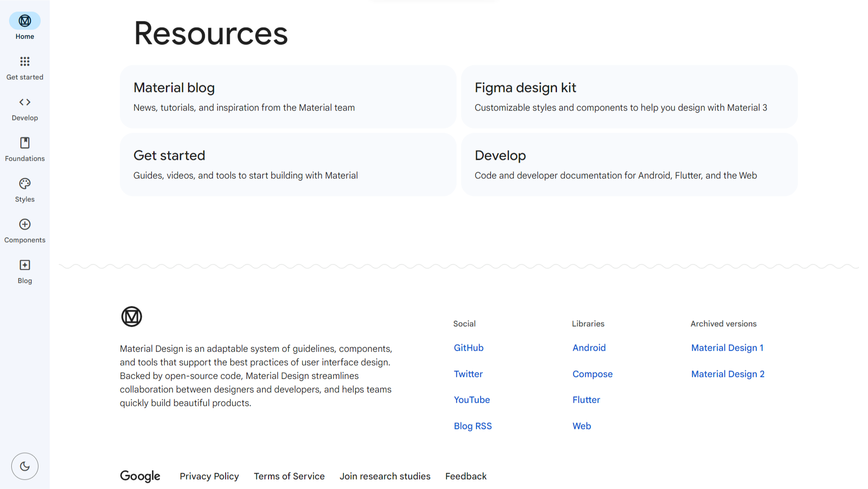Open the YouTube social link

(x=472, y=400)
